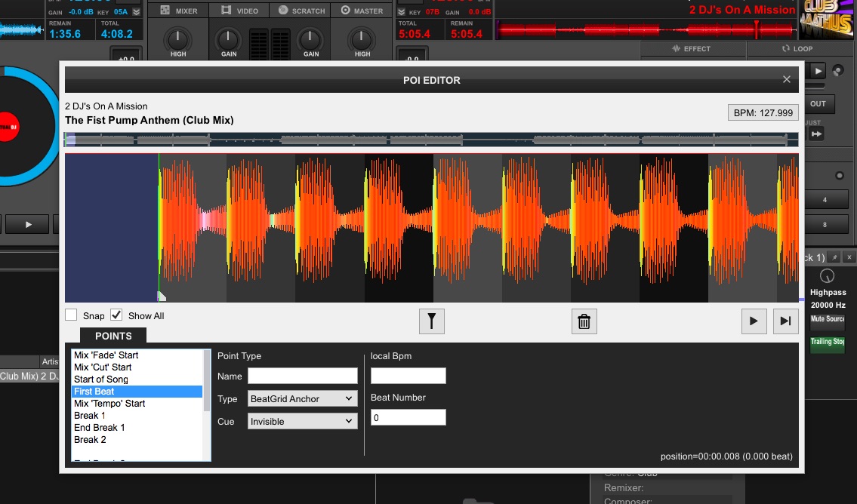Click the left deck 05A key value
Image resolution: width=857 pixels, height=504 pixels.
click(x=121, y=11)
